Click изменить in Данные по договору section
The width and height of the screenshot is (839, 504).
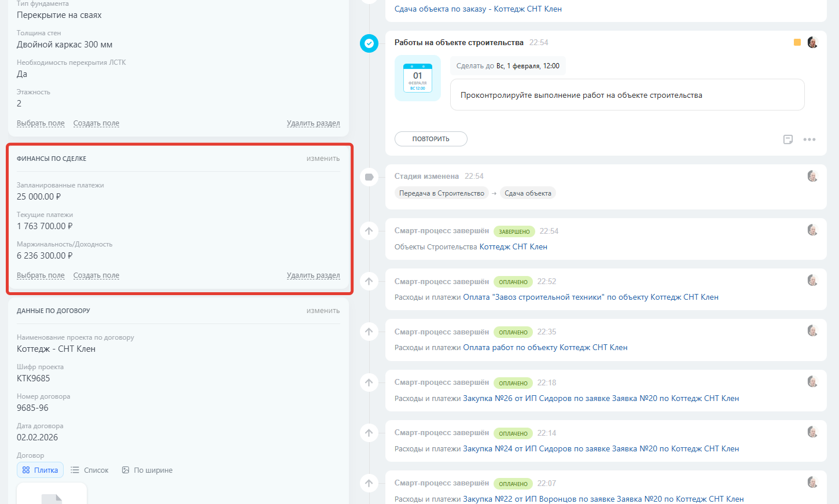click(323, 311)
